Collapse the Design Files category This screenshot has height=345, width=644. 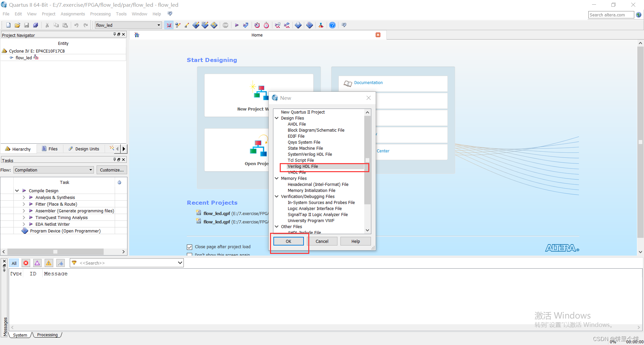tap(277, 118)
